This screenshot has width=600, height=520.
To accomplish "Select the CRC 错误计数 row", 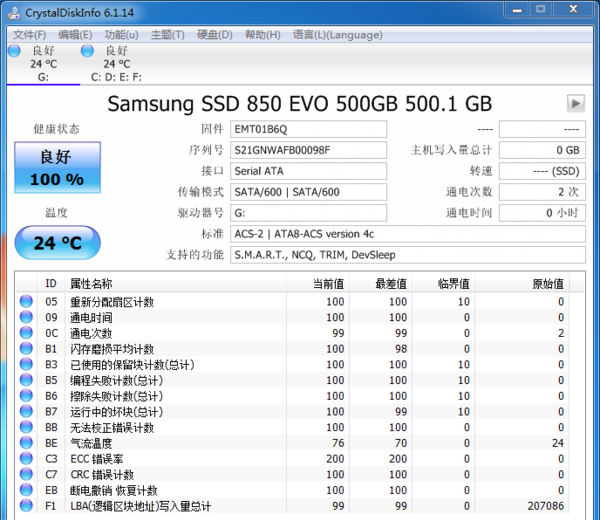I will click(293, 474).
